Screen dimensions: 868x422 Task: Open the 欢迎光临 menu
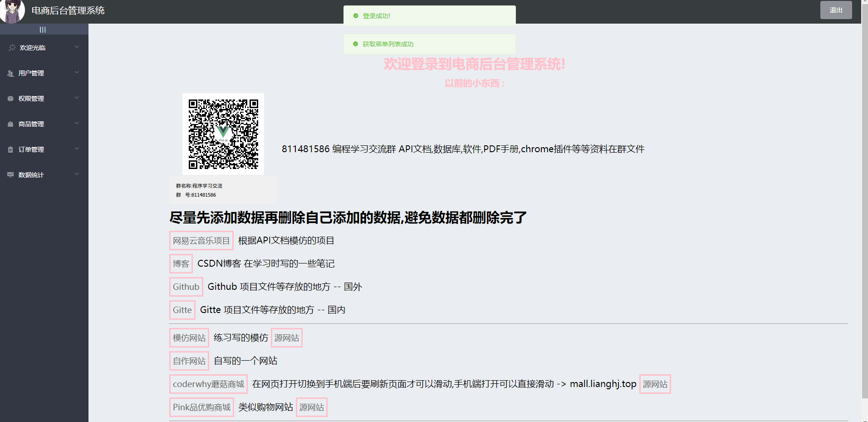pos(44,47)
